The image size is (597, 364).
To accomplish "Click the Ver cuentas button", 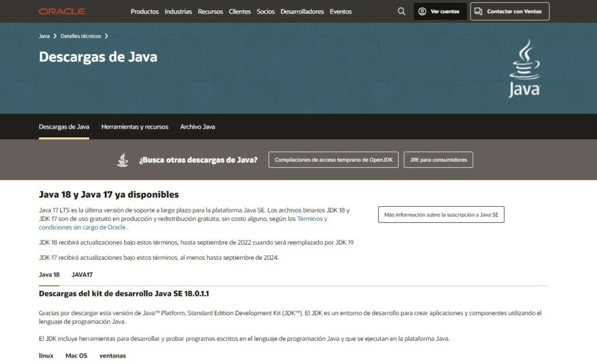I will coord(440,12).
